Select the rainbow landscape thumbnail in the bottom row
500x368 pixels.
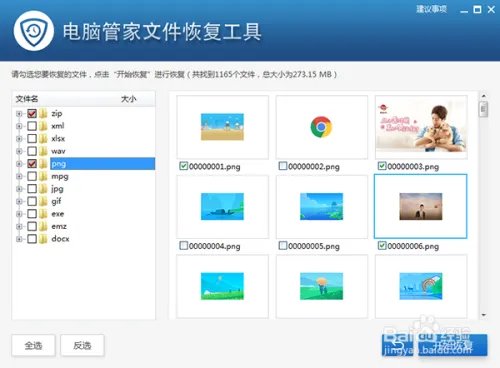coord(421,286)
